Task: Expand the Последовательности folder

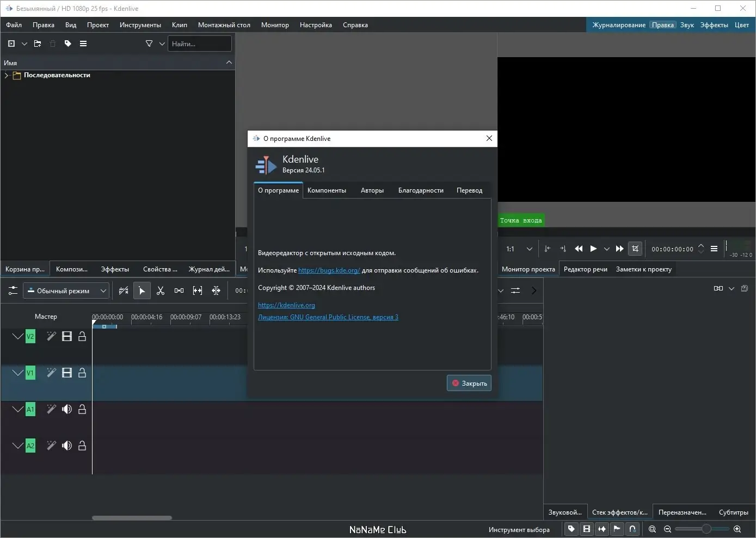Action: point(7,76)
